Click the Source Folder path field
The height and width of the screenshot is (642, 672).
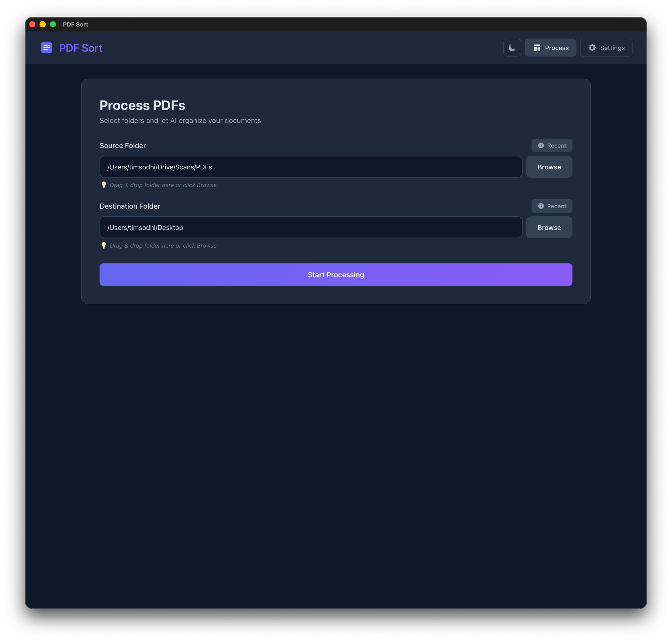tap(310, 167)
